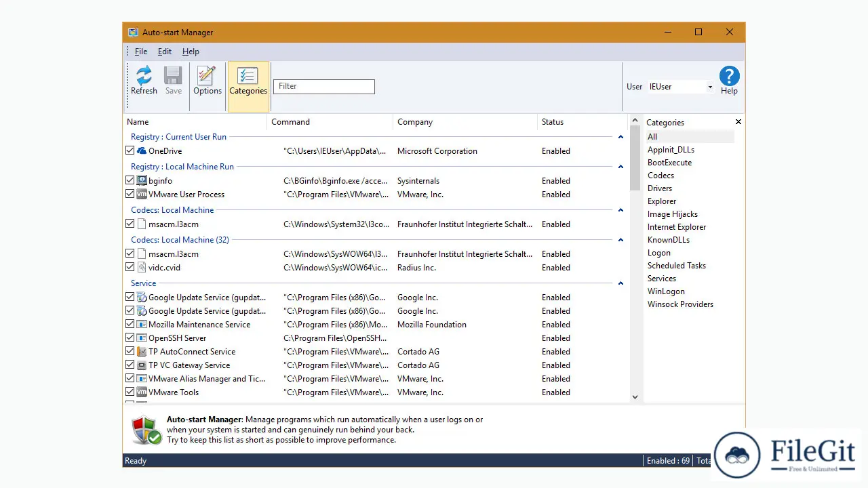Select the Logon category
868x488 pixels.
(x=658, y=253)
